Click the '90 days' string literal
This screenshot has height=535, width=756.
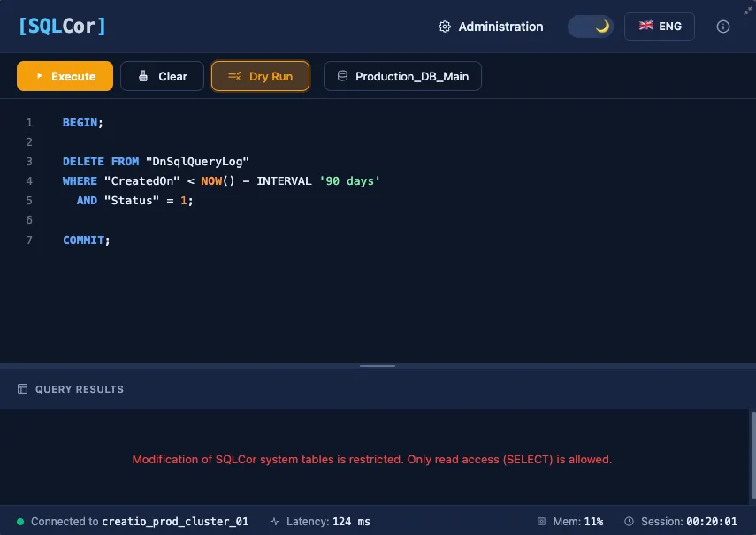(349, 181)
